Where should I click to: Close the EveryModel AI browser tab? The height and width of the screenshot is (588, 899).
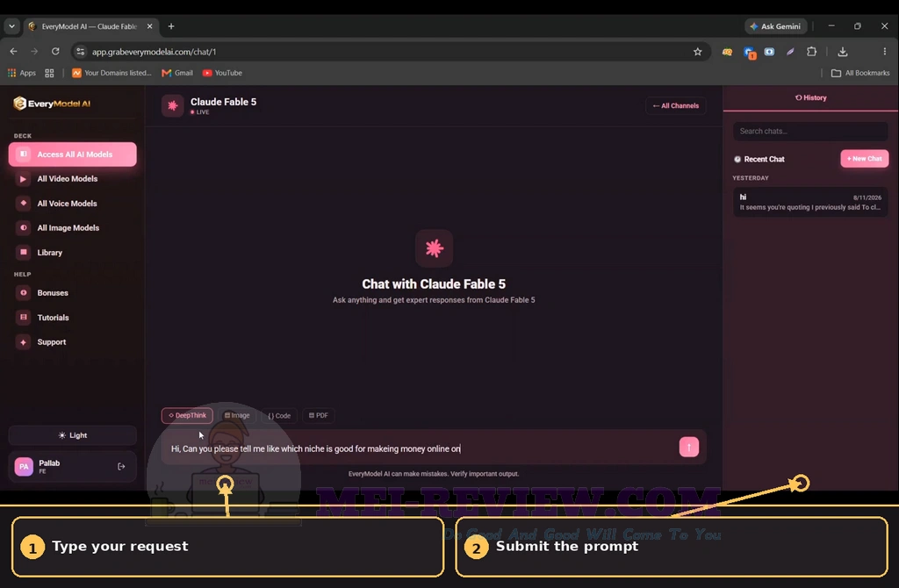coord(149,26)
